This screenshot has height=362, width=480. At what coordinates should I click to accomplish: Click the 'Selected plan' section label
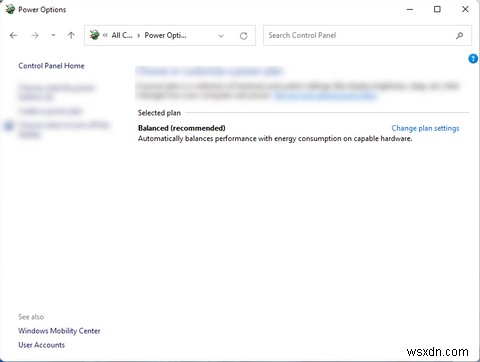(159, 113)
